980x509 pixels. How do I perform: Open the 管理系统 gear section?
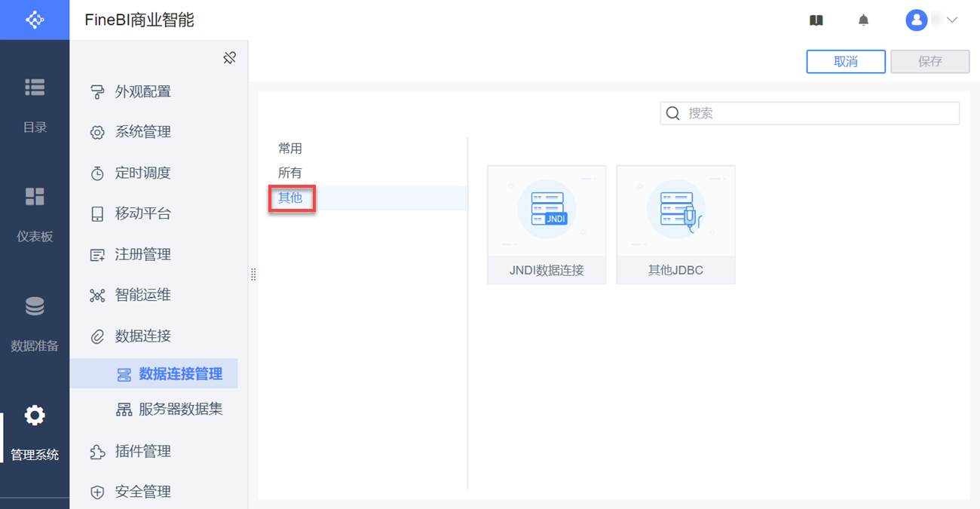[x=35, y=434]
